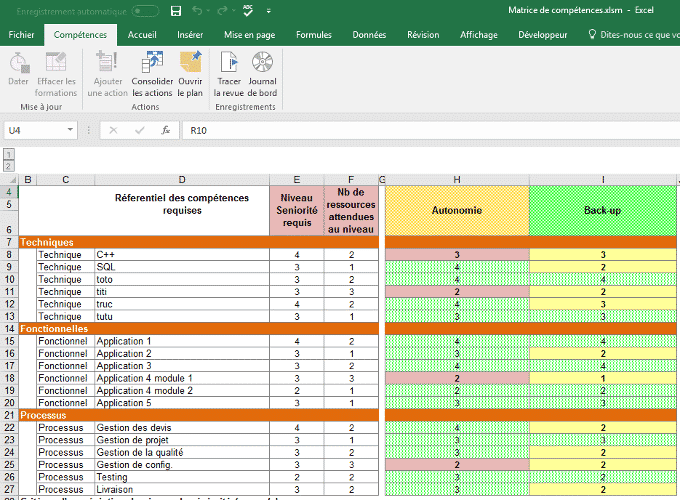Go to the Données tab
Image resolution: width=680 pixels, height=500 pixels.
pos(369,35)
